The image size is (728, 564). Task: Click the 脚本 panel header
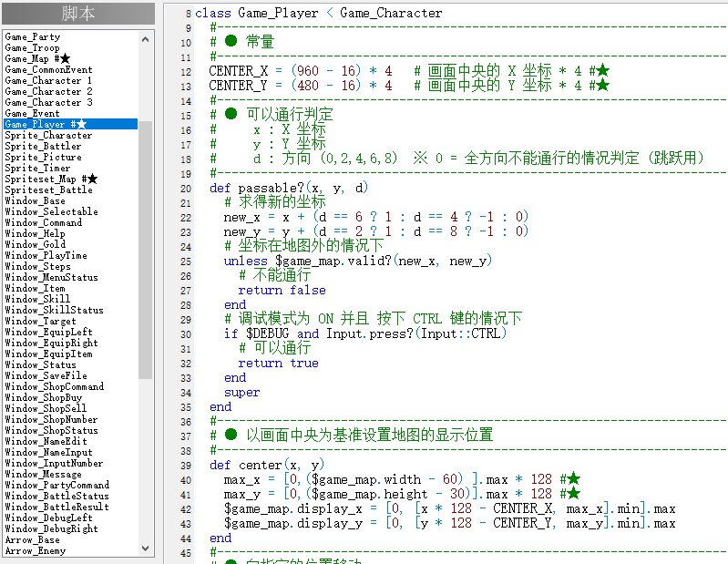pyautogui.click(x=78, y=14)
